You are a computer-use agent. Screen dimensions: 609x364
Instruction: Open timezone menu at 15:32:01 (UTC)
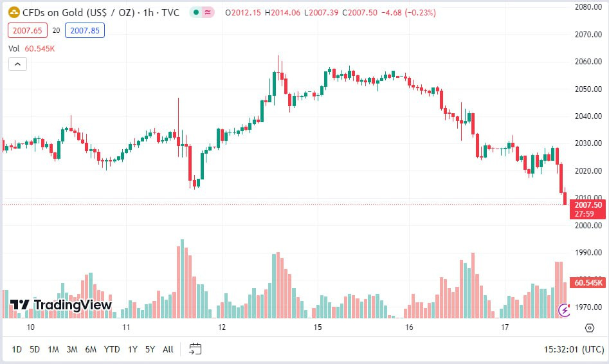coord(574,349)
